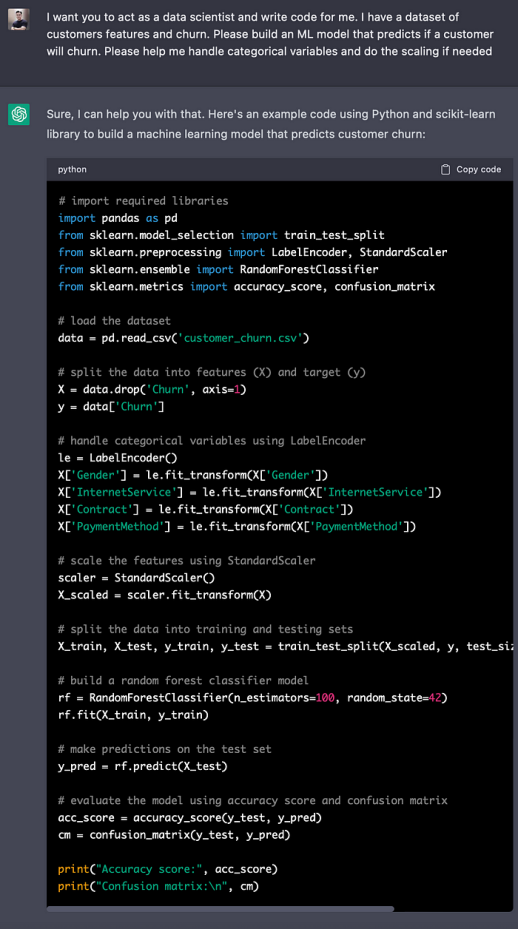
Task: Click the scaler = StandardScaler() line
Action: tap(136, 578)
